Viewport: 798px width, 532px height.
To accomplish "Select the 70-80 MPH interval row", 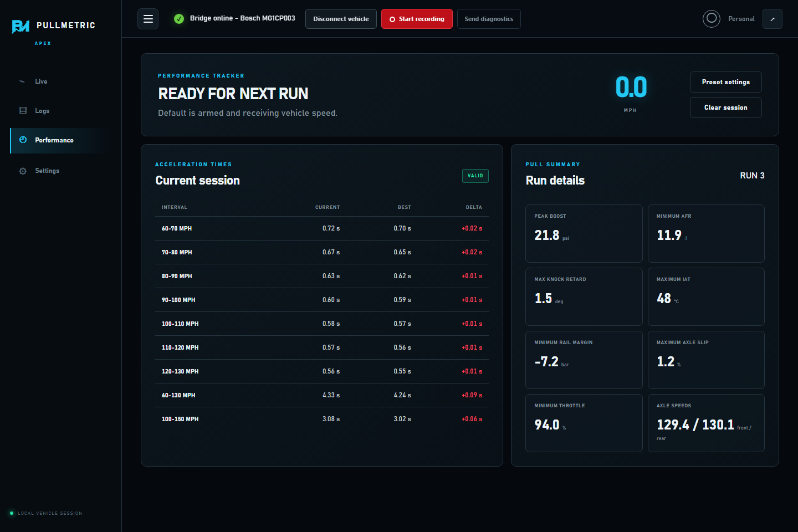I will (322, 252).
